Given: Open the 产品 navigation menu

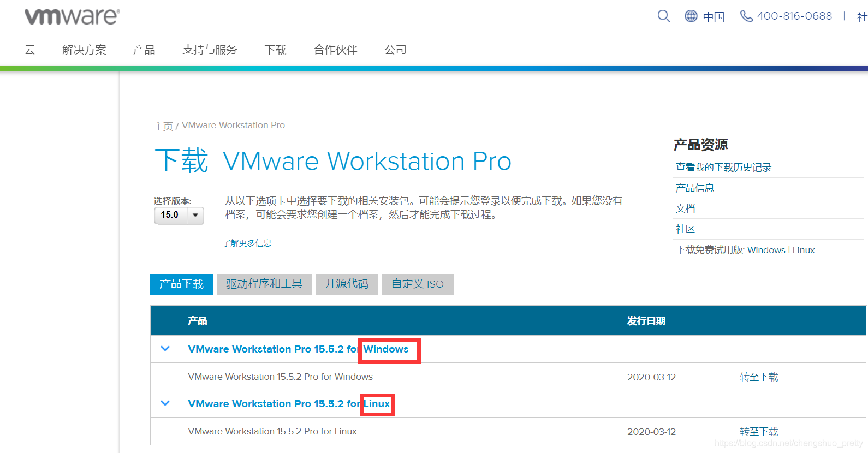Looking at the screenshot, I should 144,50.
